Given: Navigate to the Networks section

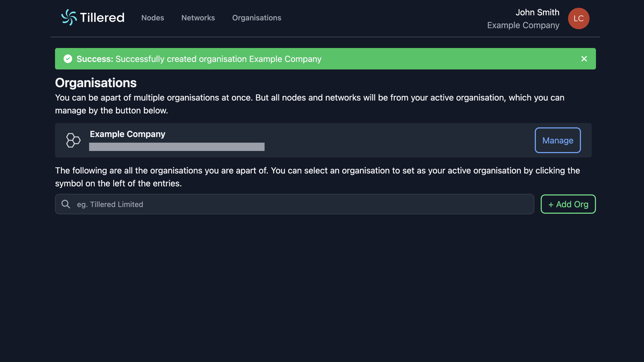Looking at the screenshot, I should [x=198, y=18].
